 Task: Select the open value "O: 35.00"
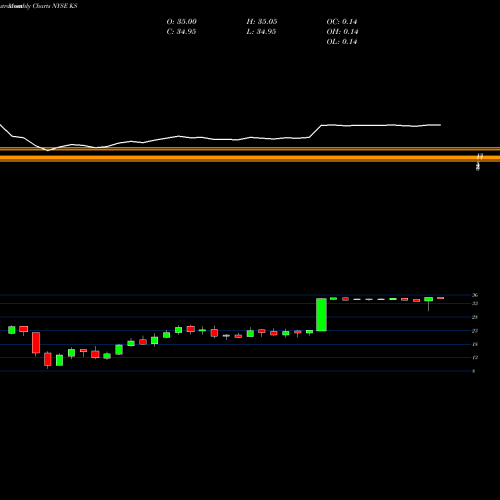pyautogui.click(x=181, y=22)
